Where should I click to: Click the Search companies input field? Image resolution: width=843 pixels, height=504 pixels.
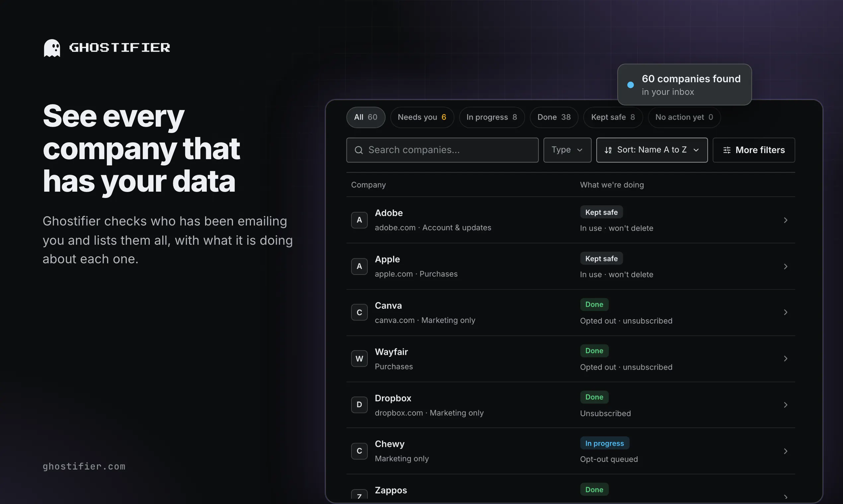click(442, 150)
